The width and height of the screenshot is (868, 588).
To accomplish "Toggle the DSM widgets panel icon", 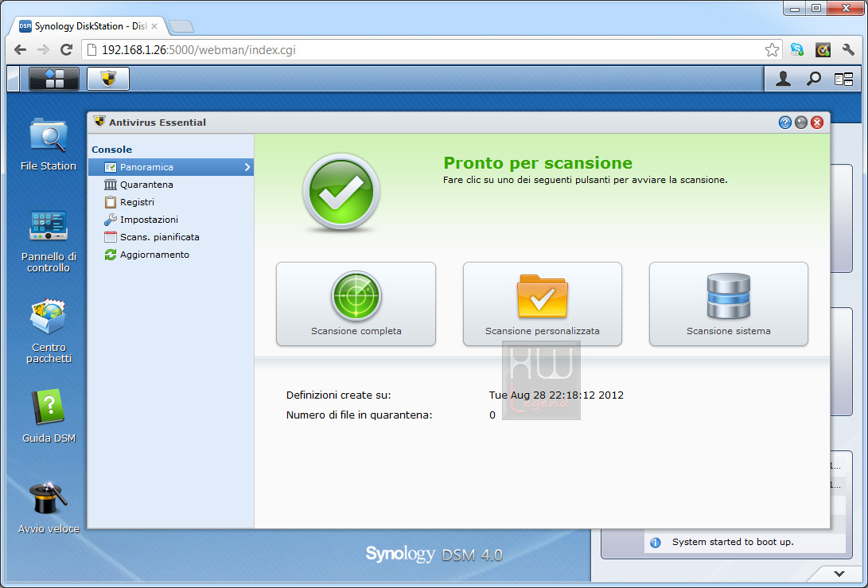I will point(843,80).
